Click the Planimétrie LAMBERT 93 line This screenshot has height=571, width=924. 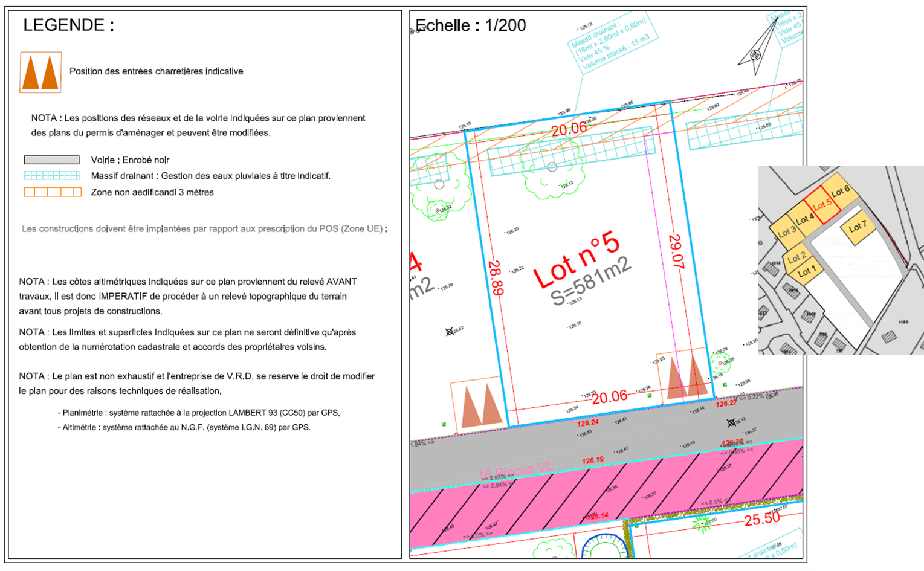[x=199, y=413]
